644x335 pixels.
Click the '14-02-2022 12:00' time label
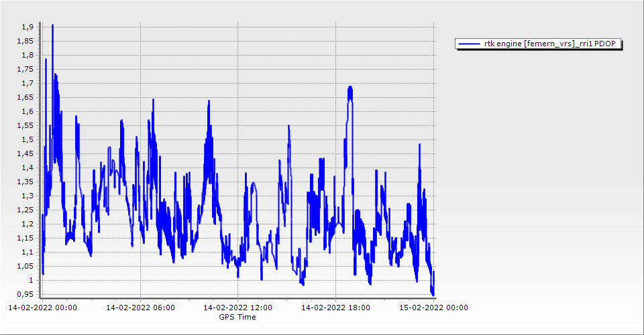[238, 308]
